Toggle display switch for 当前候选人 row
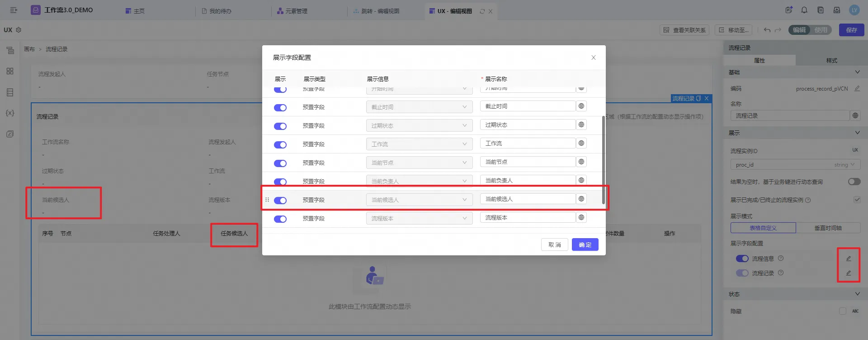Viewport: 868px width, 340px height. click(x=280, y=200)
